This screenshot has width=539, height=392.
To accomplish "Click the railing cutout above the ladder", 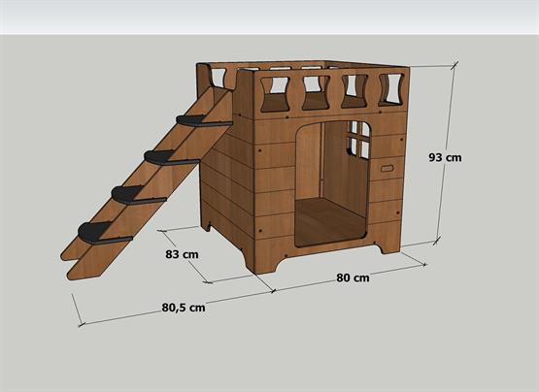I will [217, 79].
